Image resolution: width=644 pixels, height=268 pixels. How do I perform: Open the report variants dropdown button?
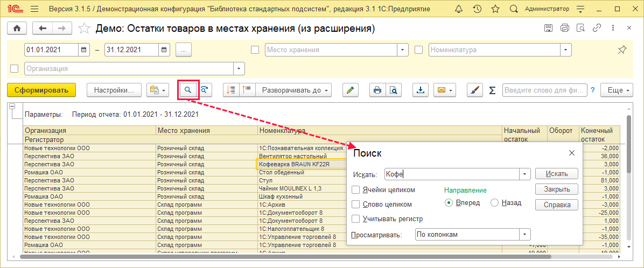158,90
